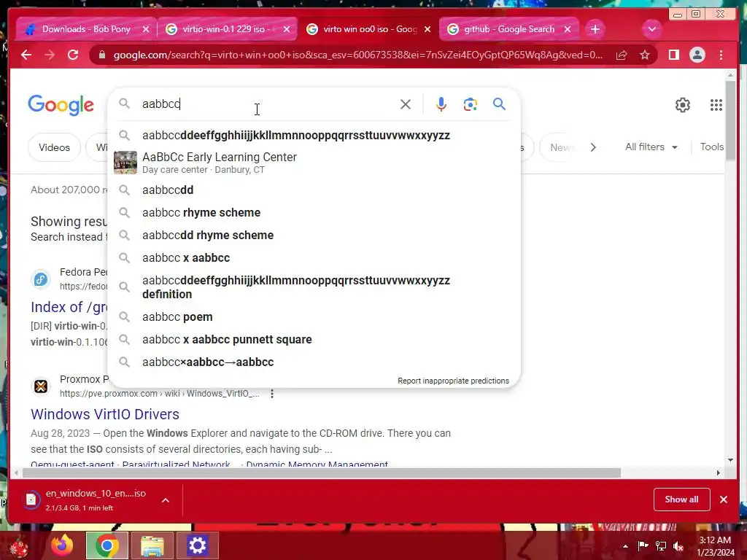Click the muted volume tray icon
This screenshot has width=747, height=560.
678,546
